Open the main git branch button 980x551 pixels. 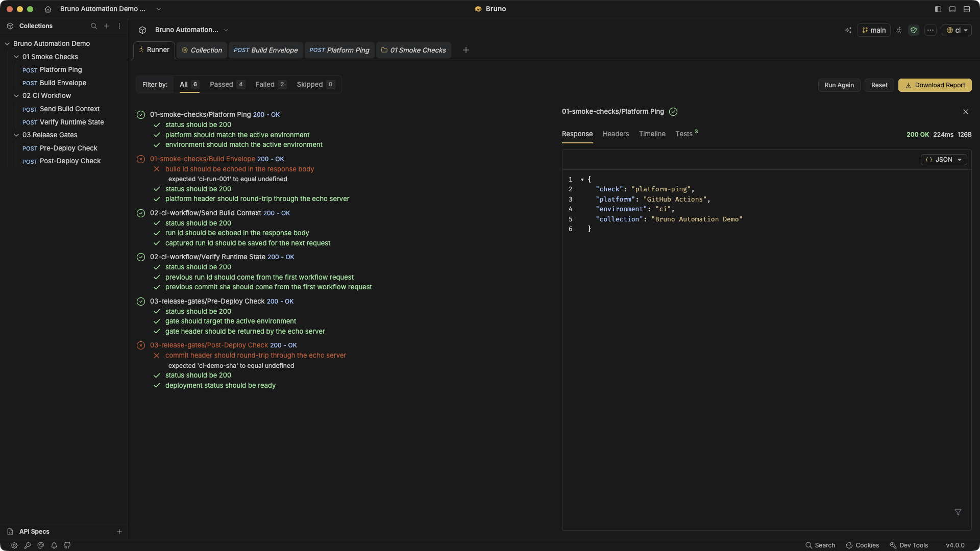coord(874,30)
